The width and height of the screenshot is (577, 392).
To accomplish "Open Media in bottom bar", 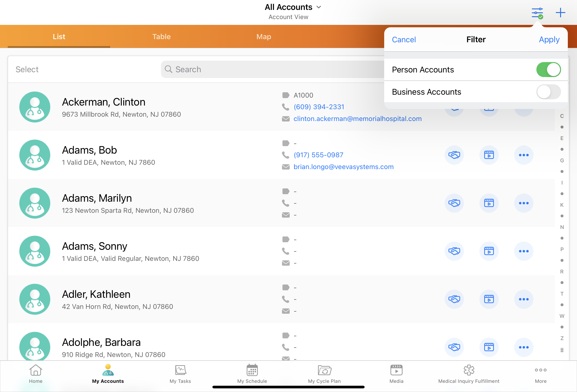I will click(396, 374).
